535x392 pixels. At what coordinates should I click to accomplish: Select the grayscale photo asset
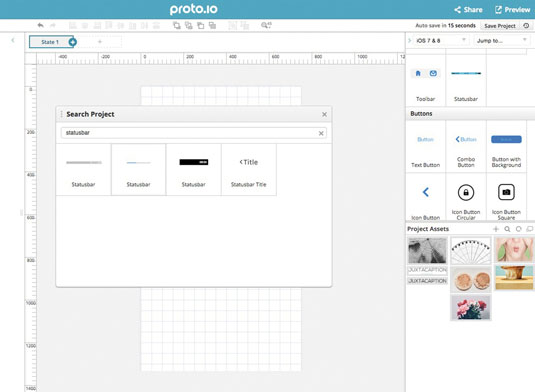427,250
